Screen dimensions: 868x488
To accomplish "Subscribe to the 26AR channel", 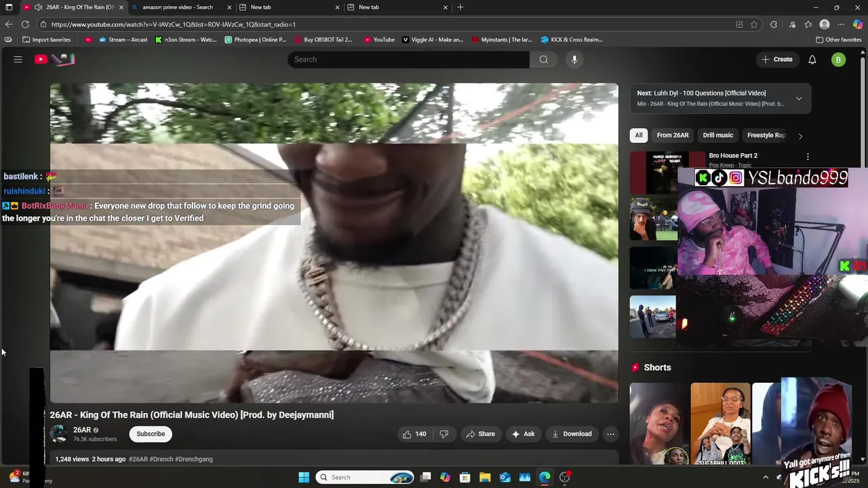I will (151, 434).
